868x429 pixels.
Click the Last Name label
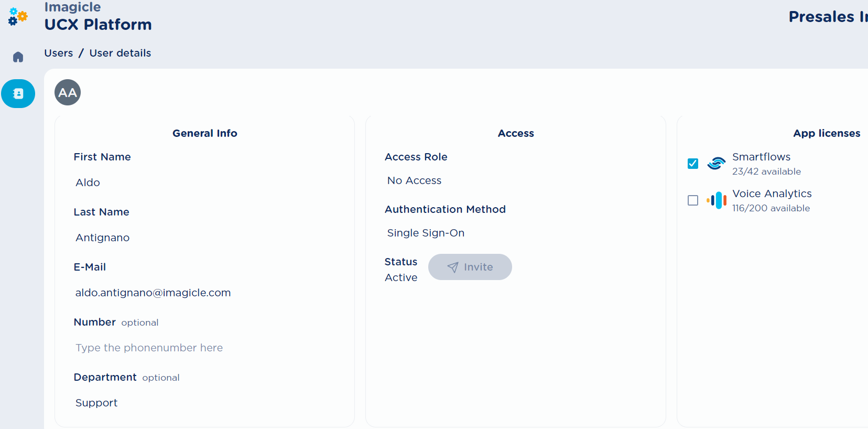pyautogui.click(x=101, y=212)
